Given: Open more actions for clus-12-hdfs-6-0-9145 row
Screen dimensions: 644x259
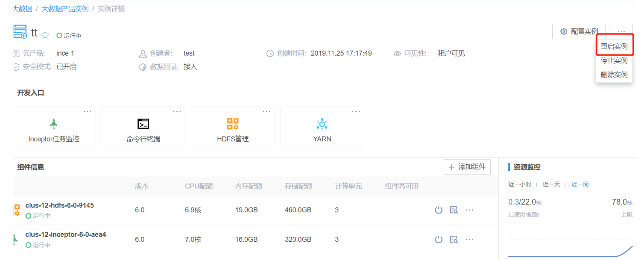Looking at the screenshot, I should point(469,210).
